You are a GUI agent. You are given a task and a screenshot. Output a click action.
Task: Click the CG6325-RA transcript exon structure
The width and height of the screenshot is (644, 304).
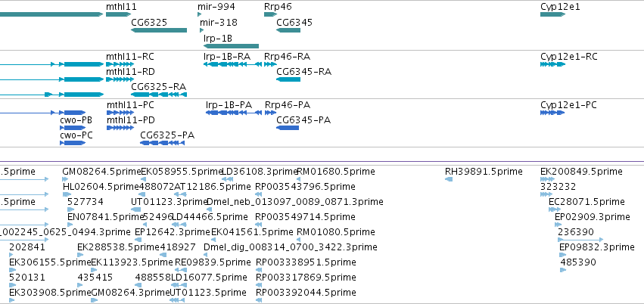coord(159,95)
